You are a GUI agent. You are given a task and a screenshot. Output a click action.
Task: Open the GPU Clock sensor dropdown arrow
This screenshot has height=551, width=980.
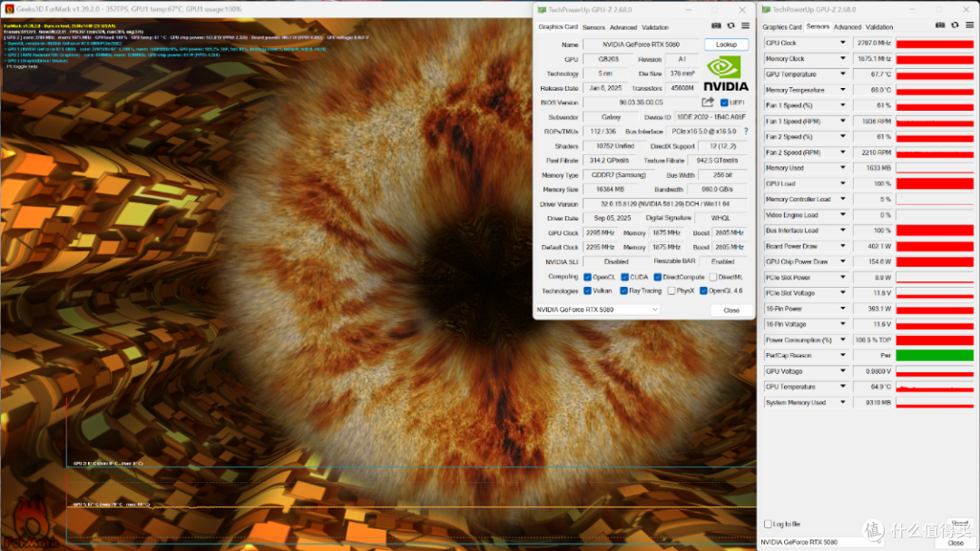coord(842,43)
